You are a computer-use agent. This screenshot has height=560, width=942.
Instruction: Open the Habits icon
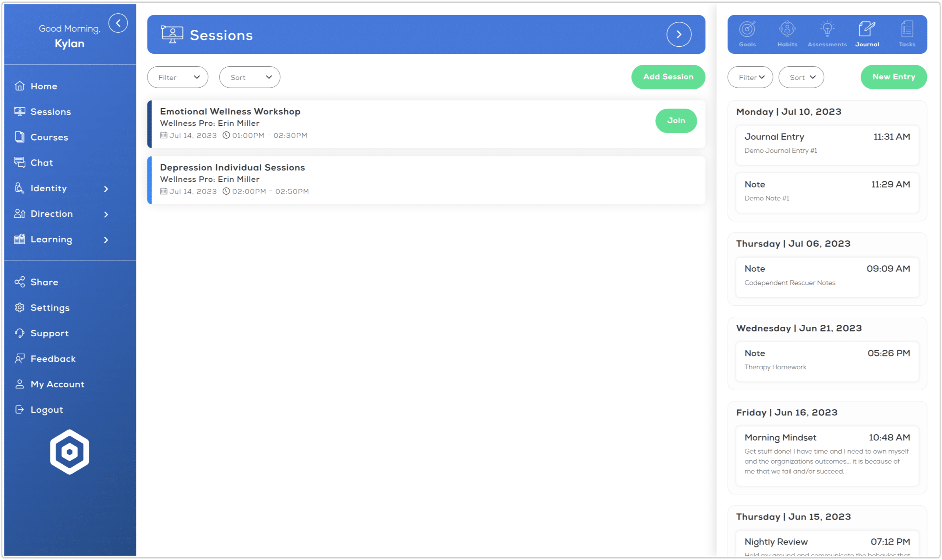coord(787,29)
